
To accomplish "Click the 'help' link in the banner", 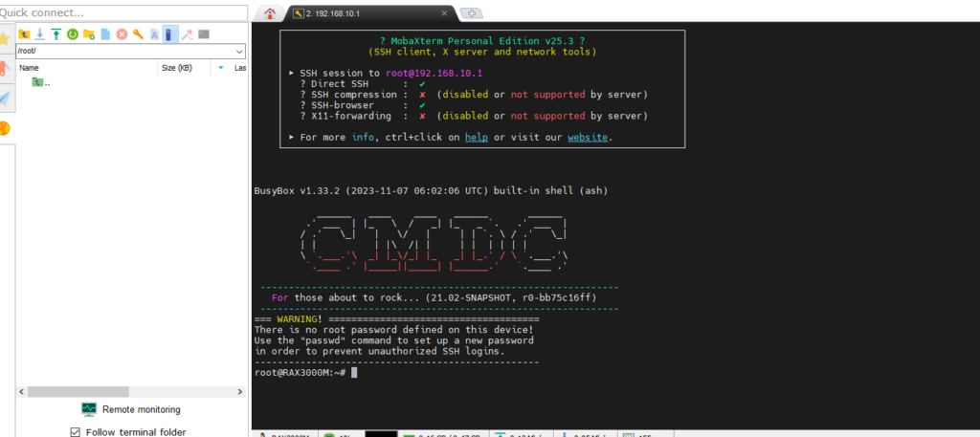I will [477, 137].
